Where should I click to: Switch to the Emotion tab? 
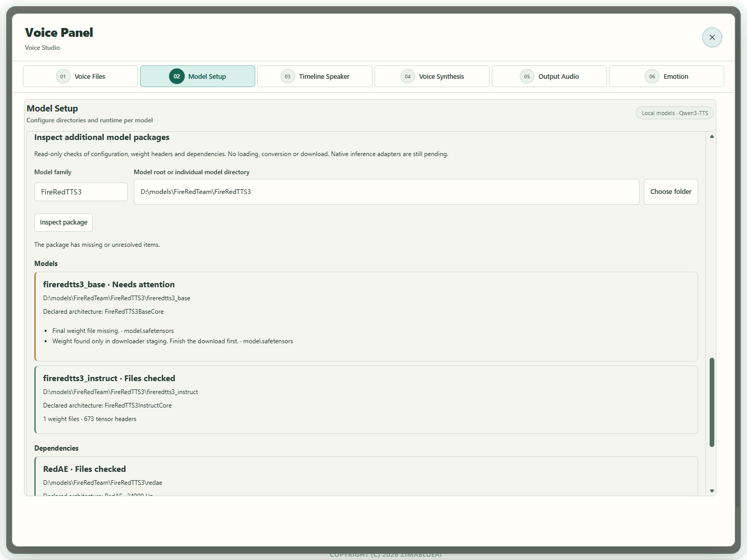pos(667,76)
